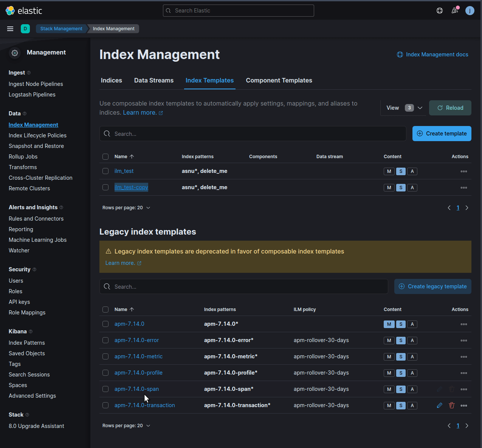
Task: Open the actions ellipsis for ilm_test
Action: [x=464, y=171]
